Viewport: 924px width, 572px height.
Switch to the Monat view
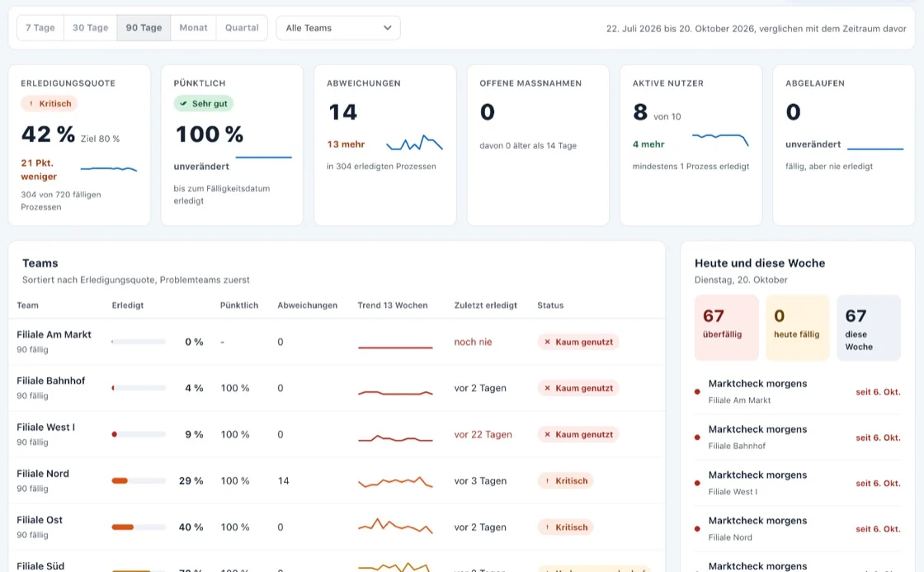point(193,28)
